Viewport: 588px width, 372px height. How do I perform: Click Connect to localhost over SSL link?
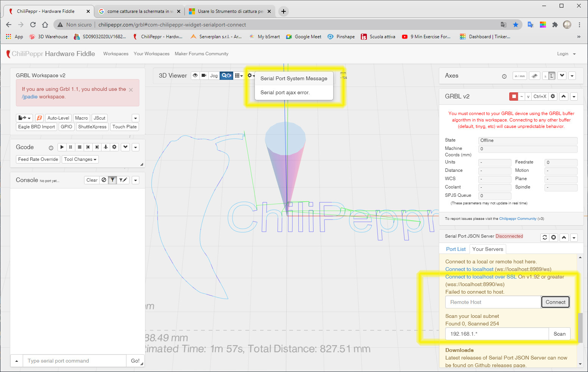point(481,277)
